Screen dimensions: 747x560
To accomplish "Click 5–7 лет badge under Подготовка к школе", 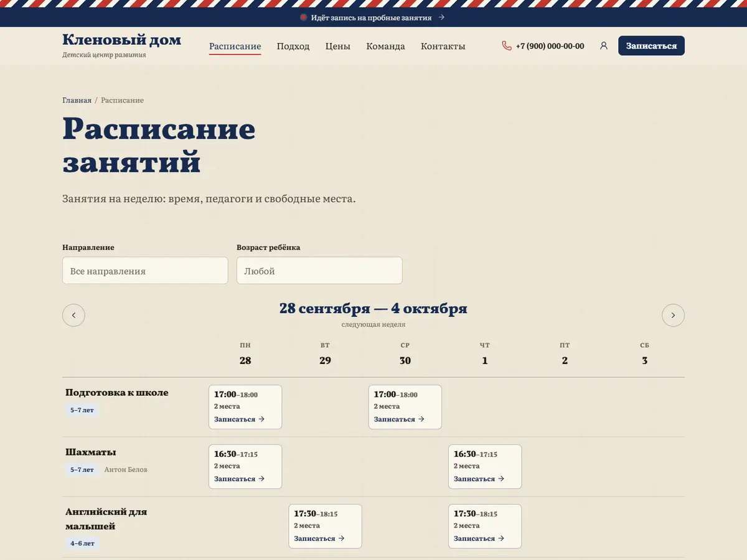I will pyautogui.click(x=82, y=410).
